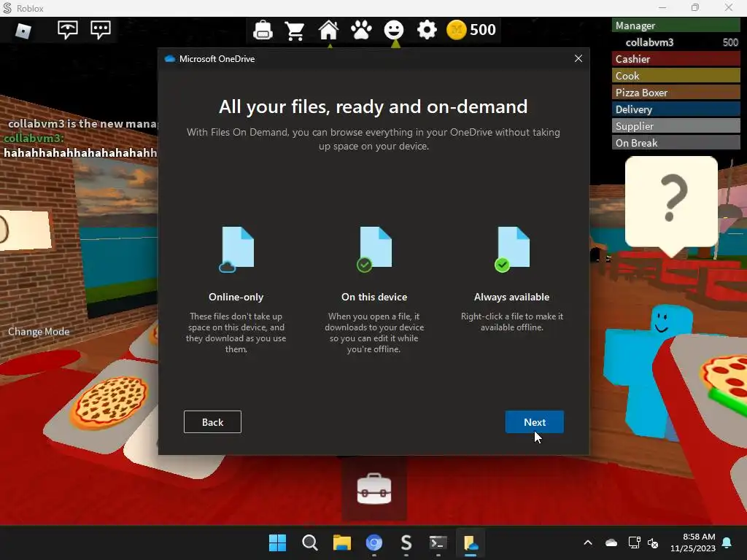Select the Cook team row
This screenshot has width=747, height=560.
(676, 76)
